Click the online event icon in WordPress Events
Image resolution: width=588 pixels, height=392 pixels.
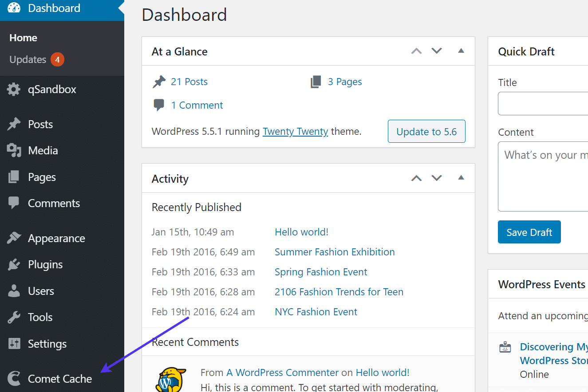pos(505,347)
